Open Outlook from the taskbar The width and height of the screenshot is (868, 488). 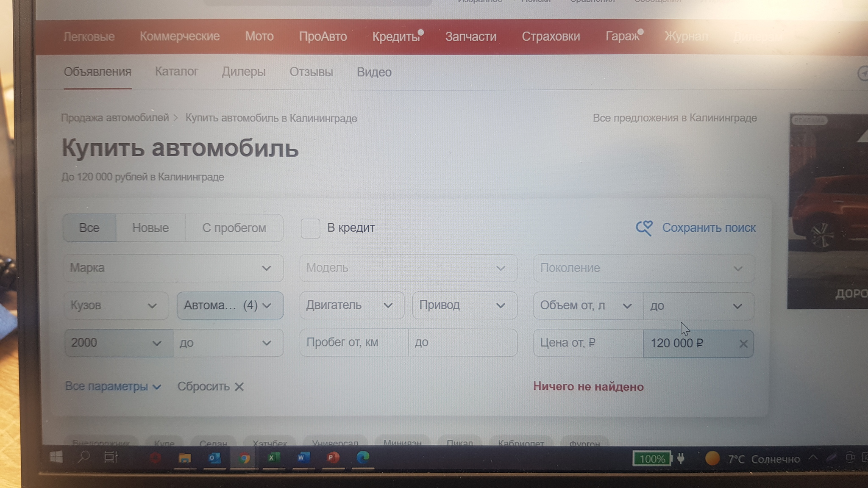214,458
